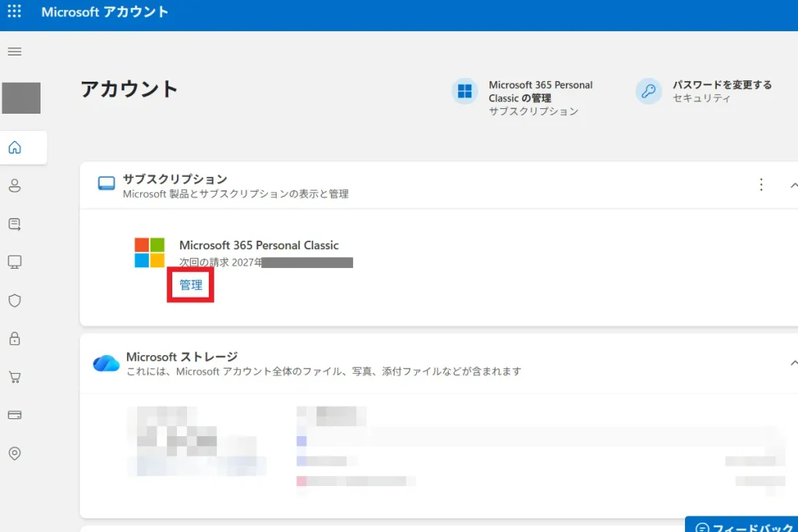Open the Security shield sidebar icon
Image resolution: width=798 pixels, height=532 pixels.
click(15, 301)
